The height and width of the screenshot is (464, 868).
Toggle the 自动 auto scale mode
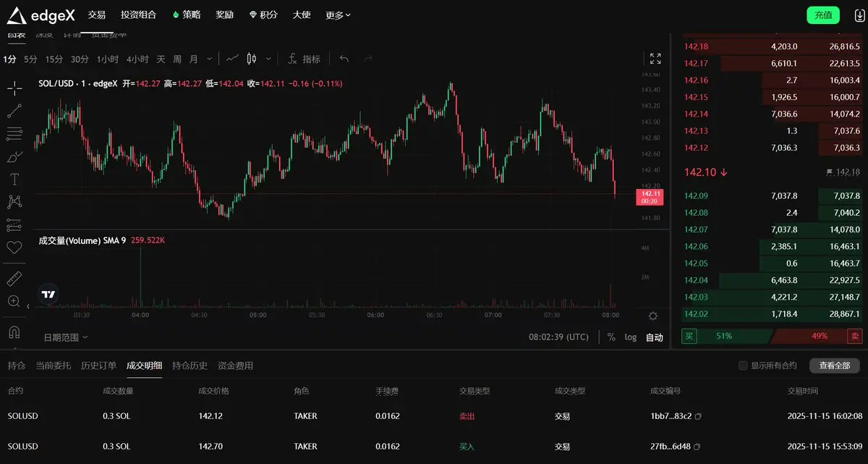(654, 337)
